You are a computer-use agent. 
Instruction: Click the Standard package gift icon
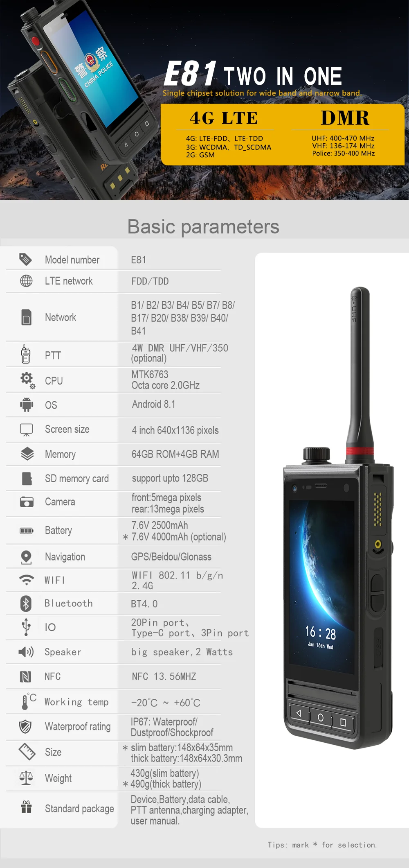tap(26, 807)
